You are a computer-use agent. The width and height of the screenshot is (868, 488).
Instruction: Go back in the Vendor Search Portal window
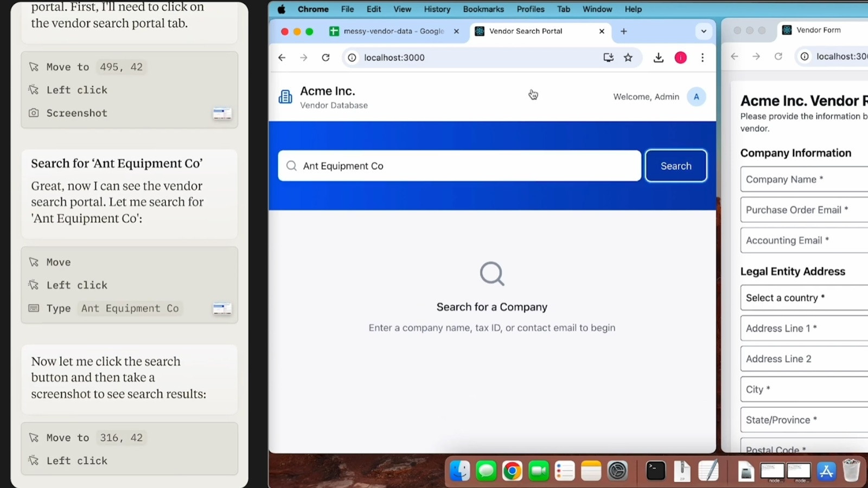(x=282, y=57)
